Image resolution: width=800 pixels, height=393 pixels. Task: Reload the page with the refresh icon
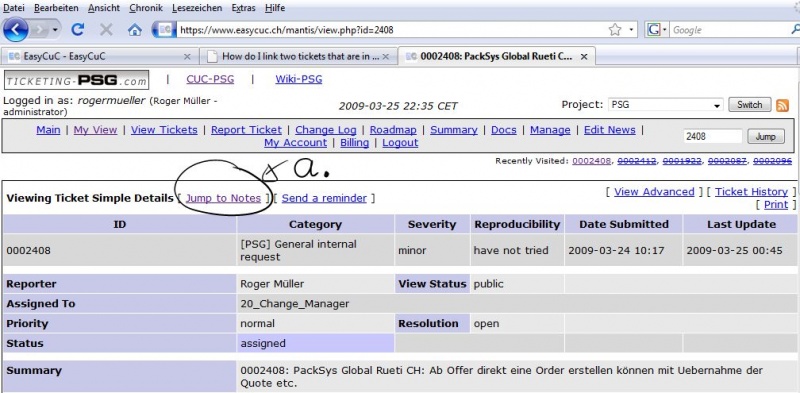(x=78, y=30)
